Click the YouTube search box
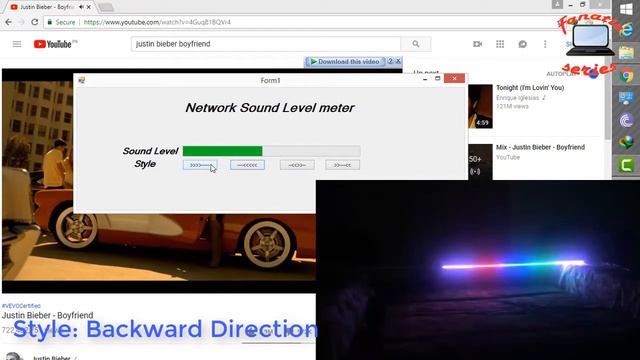The width and height of the screenshot is (640, 360). (x=266, y=44)
